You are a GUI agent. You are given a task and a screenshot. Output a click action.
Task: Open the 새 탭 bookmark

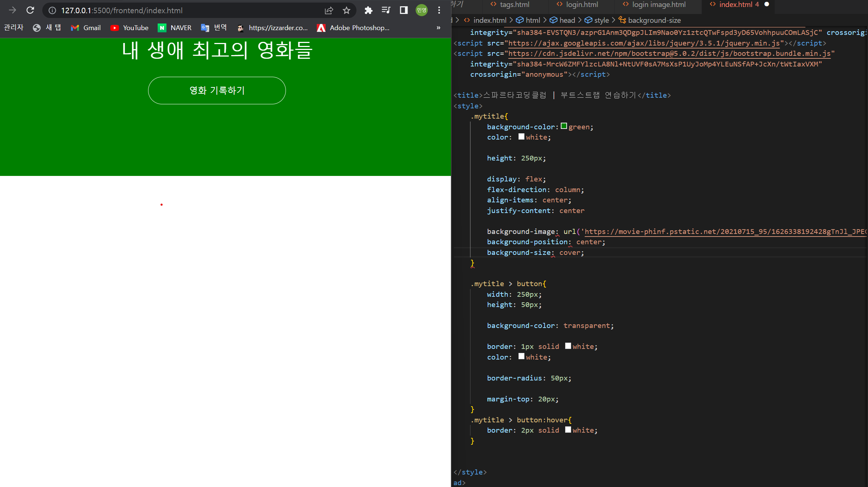[47, 28]
